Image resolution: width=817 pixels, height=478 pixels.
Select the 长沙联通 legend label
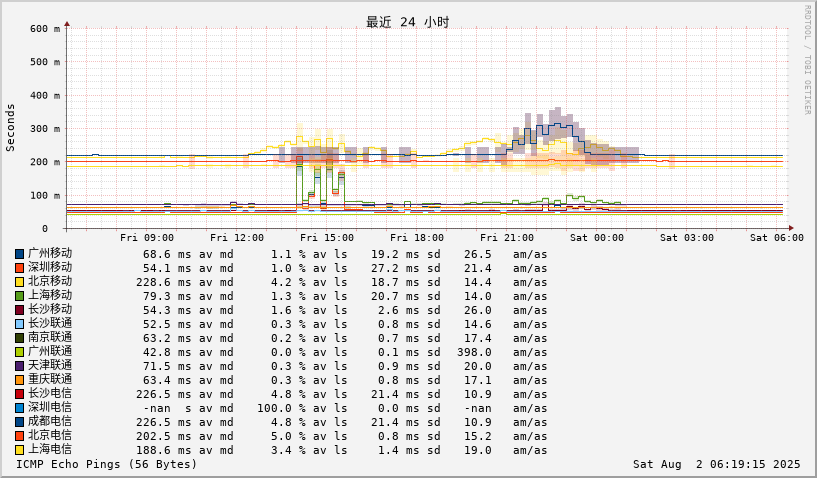click(50, 324)
